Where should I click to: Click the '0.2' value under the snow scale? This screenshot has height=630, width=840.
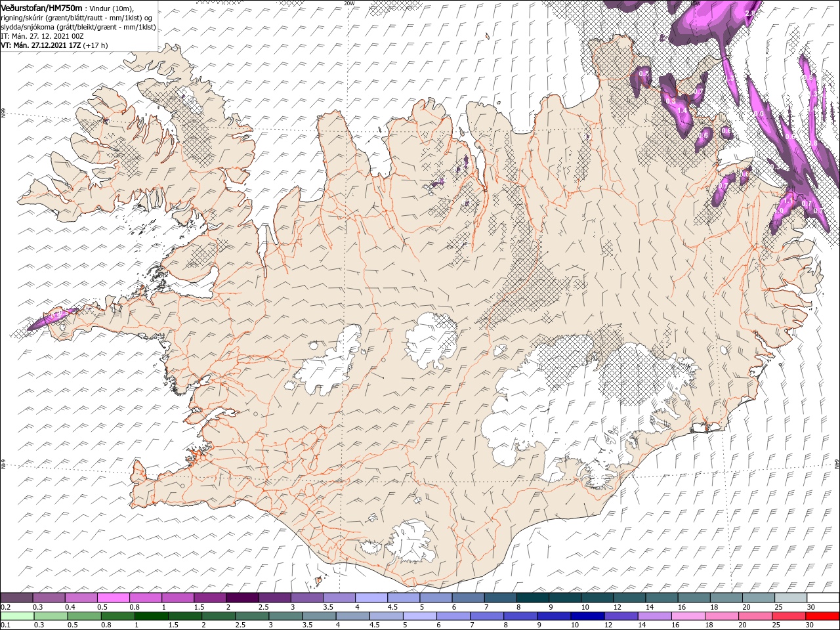[x=5, y=607]
